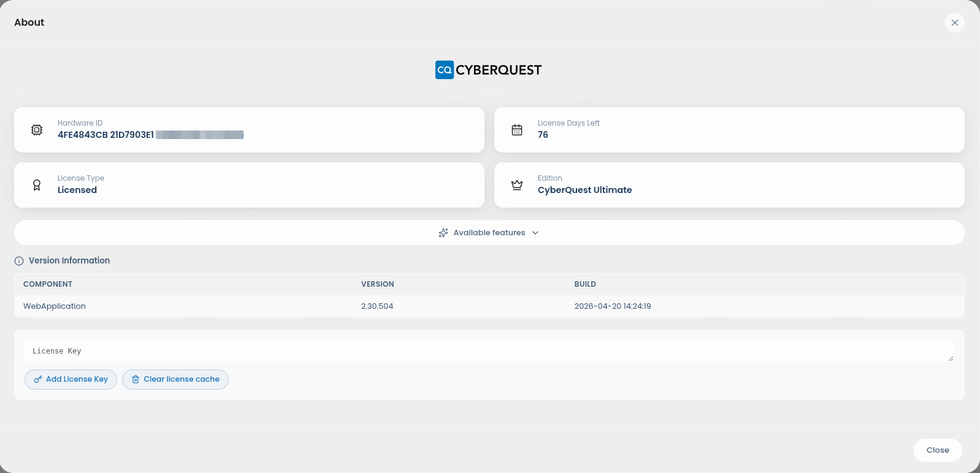Click the Hardware ID label

(x=80, y=123)
